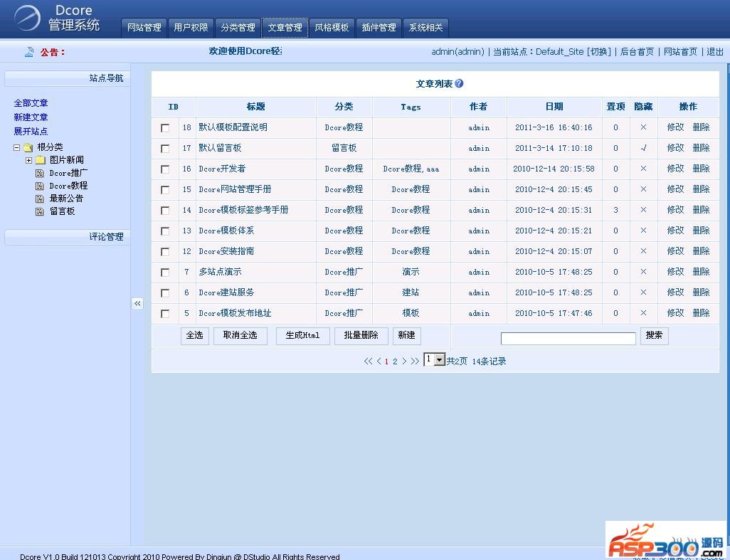Click the Dcore推广 document icon

tap(40, 173)
